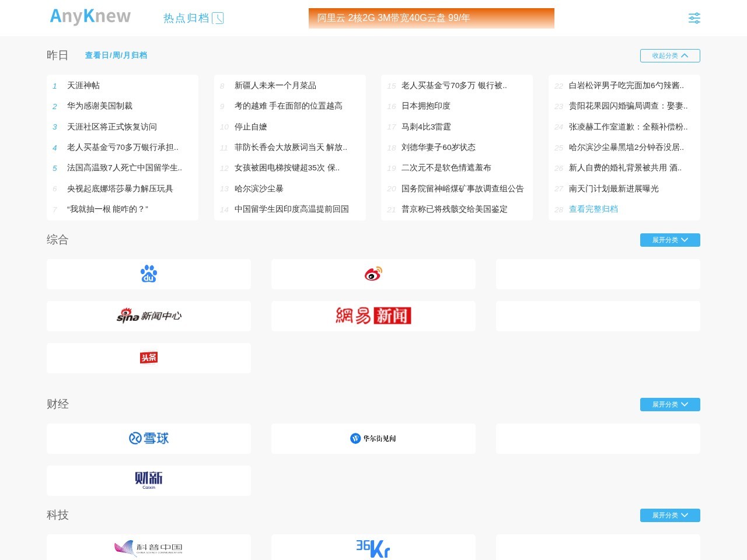
Task: Open headline 停止自嬷
Action: pyautogui.click(x=251, y=127)
